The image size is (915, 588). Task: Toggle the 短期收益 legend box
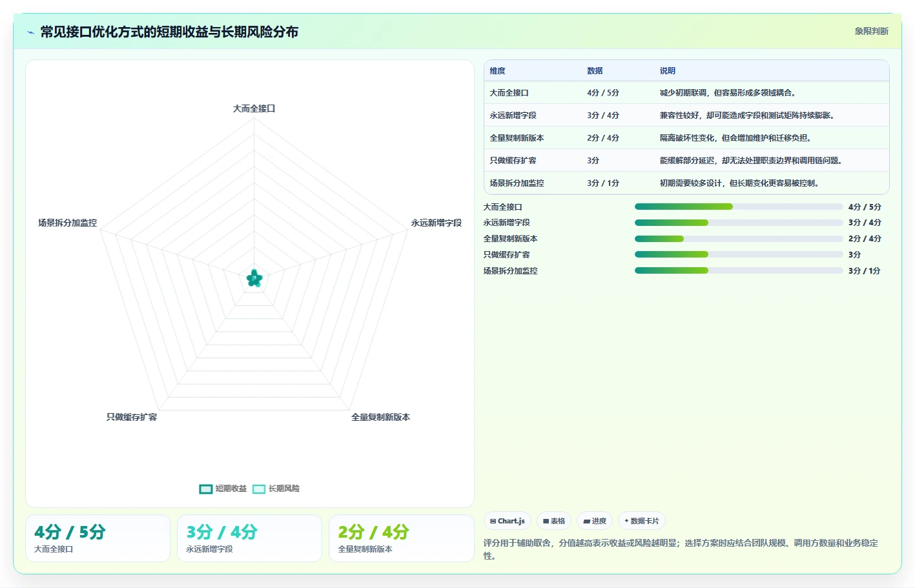click(206, 489)
